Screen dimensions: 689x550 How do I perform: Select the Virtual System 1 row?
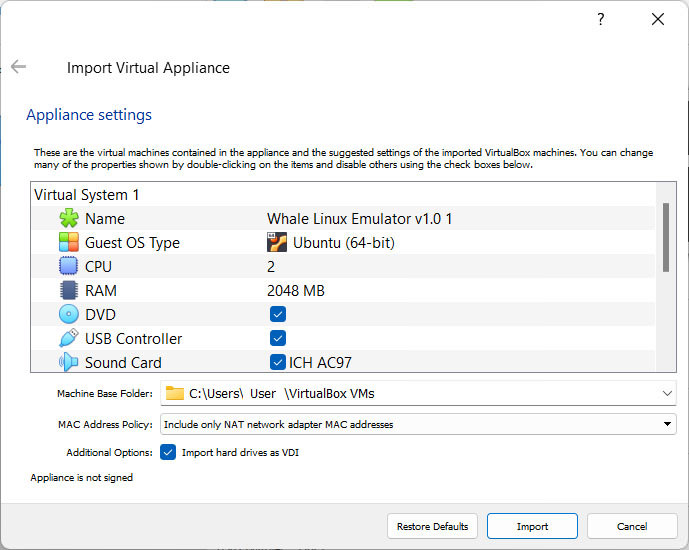tap(343, 194)
